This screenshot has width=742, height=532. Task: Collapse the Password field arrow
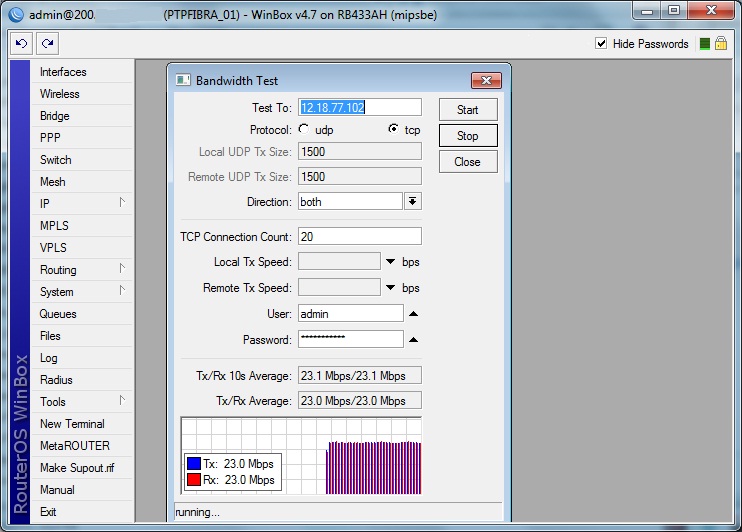[413, 339]
